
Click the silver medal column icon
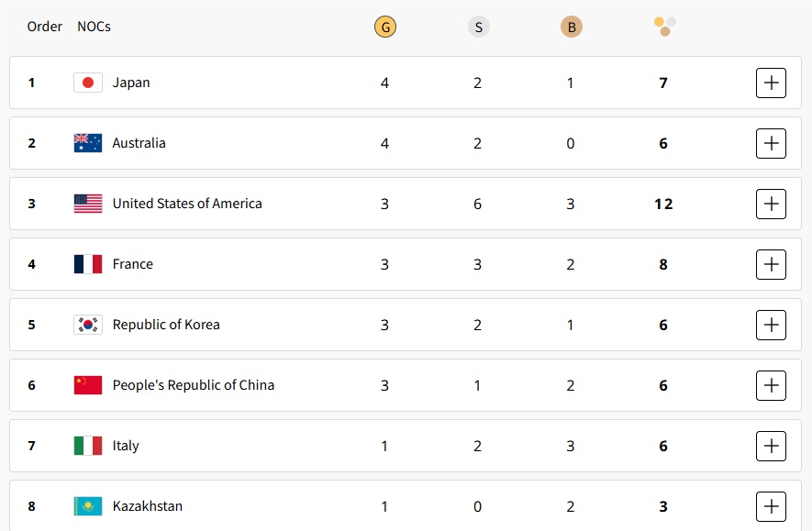pyautogui.click(x=478, y=28)
